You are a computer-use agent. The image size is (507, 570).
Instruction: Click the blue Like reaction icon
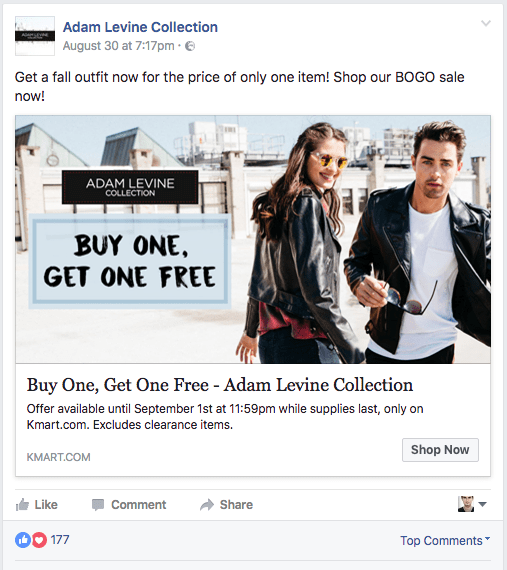click(x=23, y=540)
